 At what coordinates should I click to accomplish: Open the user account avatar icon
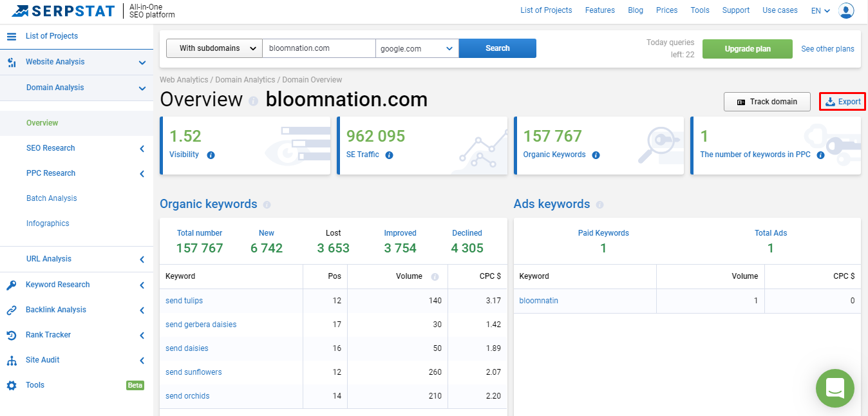point(847,10)
